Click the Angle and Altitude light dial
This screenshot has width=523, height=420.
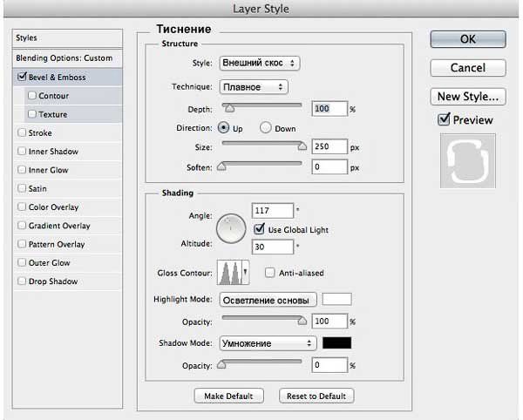point(231,228)
